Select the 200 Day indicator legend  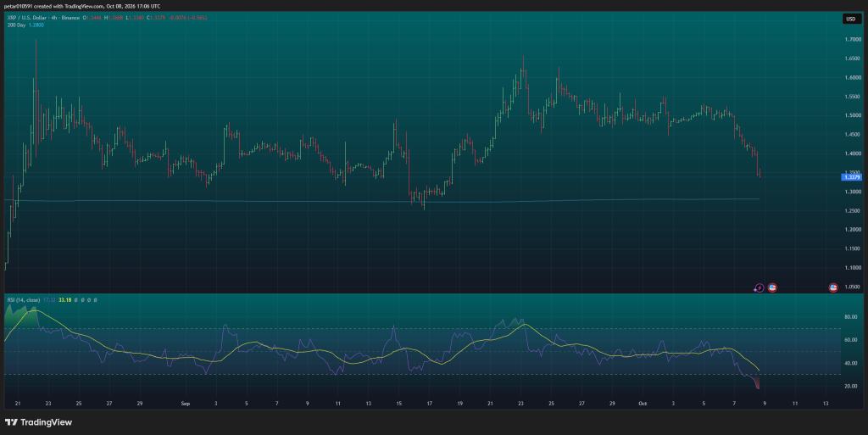16,25
